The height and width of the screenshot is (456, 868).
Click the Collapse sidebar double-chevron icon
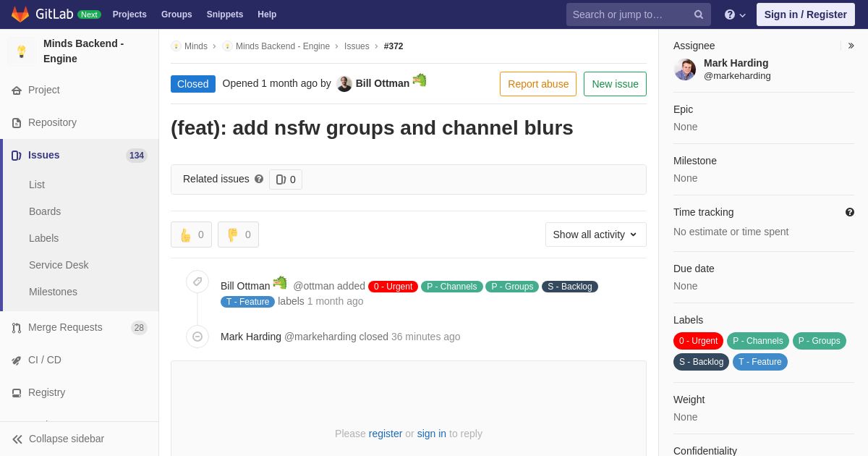(x=17, y=439)
